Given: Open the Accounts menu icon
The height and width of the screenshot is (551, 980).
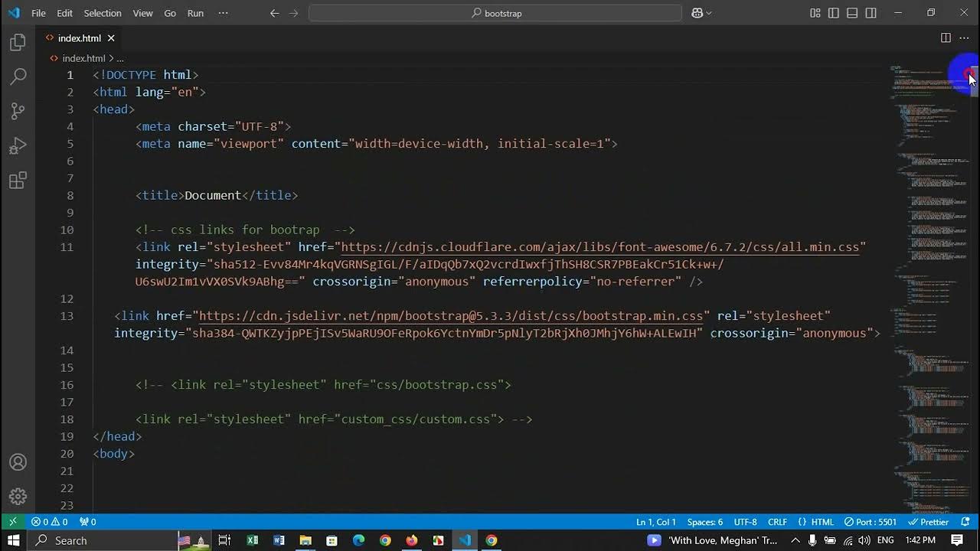Looking at the screenshot, I should click(18, 462).
